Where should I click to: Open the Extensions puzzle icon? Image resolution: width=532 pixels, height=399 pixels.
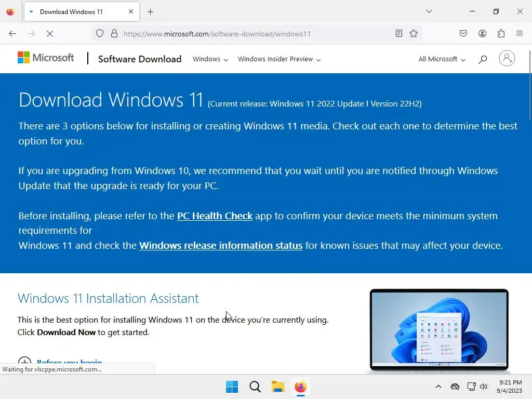[x=501, y=33]
